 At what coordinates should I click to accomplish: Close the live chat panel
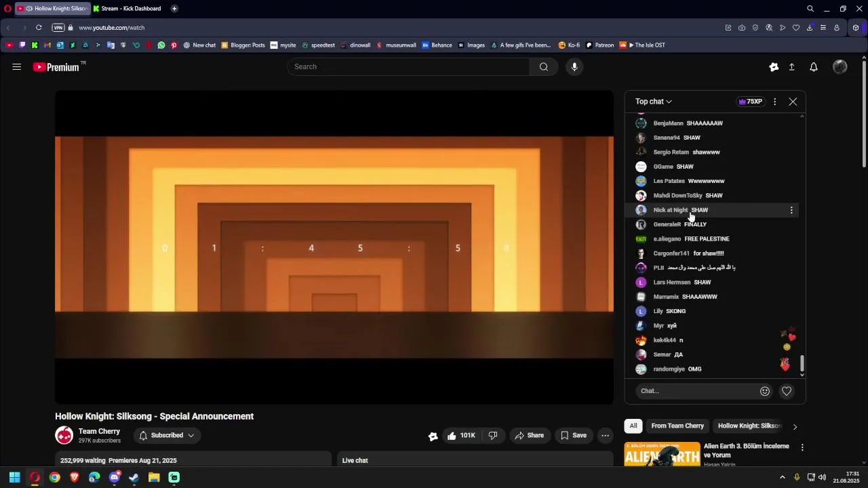793,102
